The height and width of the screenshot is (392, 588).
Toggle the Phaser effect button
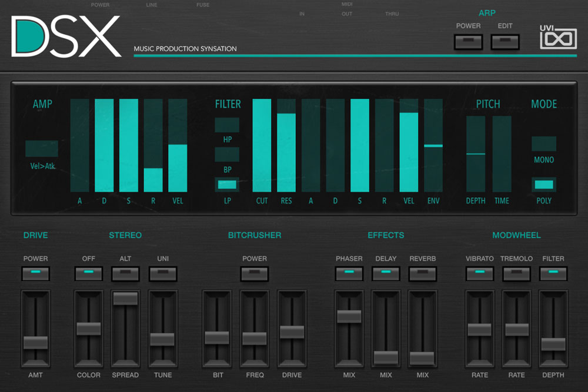pos(349,273)
